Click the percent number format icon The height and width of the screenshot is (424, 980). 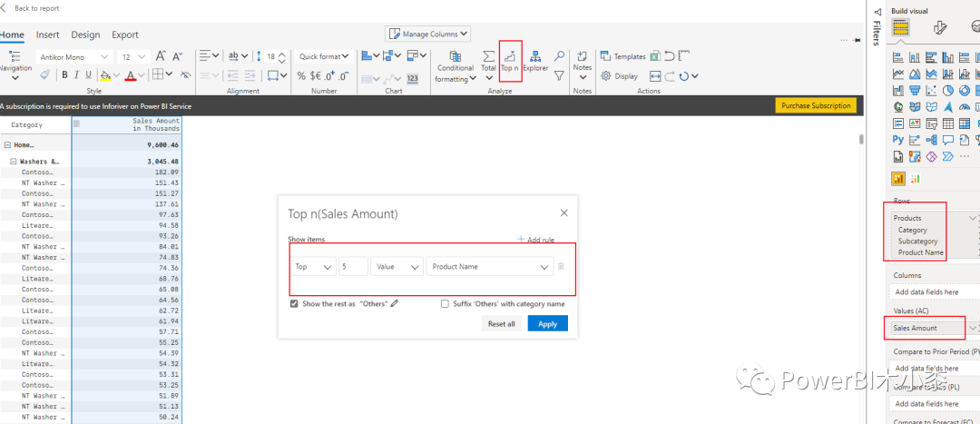point(301,76)
